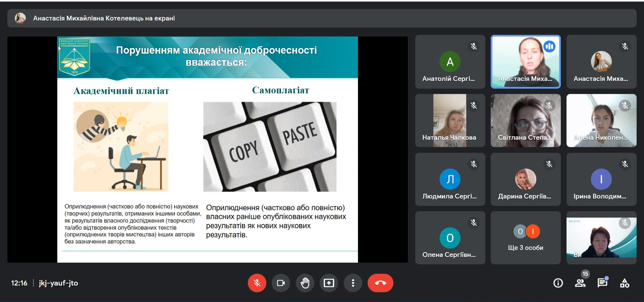The height and width of the screenshot is (302, 644).
Task: Expand the 'Ще 3 особи' participants tile
Action: pyautogui.click(x=526, y=238)
